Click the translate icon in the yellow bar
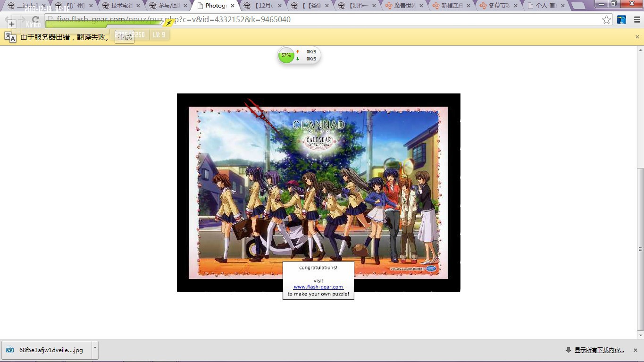This screenshot has width=644, height=362. pyautogui.click(x=10, y=37)
